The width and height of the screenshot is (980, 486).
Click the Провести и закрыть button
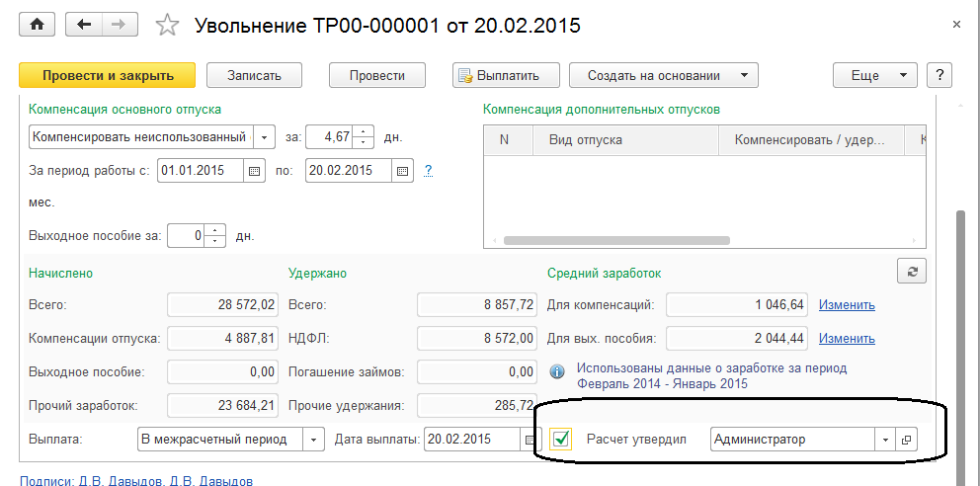[108, 75]
